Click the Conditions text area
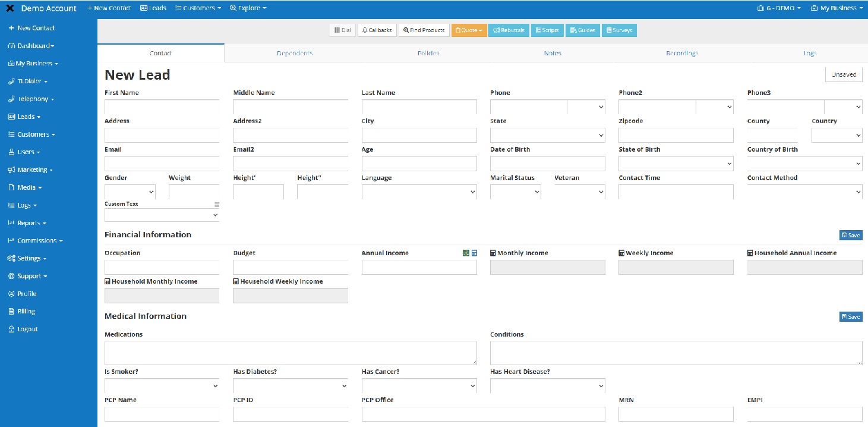 [676, 353]
